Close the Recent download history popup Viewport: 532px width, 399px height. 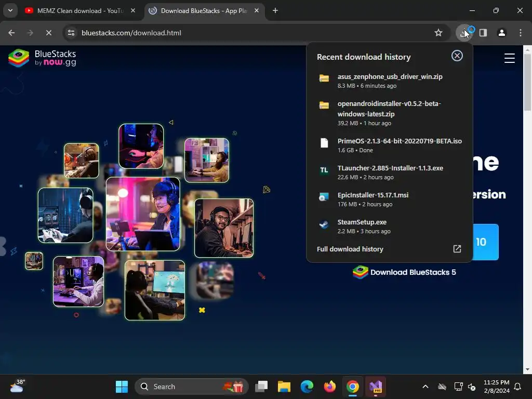click(457, 56)
